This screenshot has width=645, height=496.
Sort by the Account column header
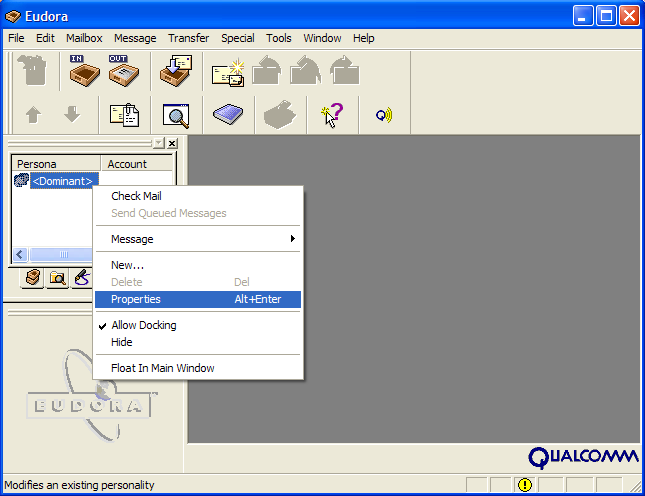pyautogui.click(x=137, y=164)
